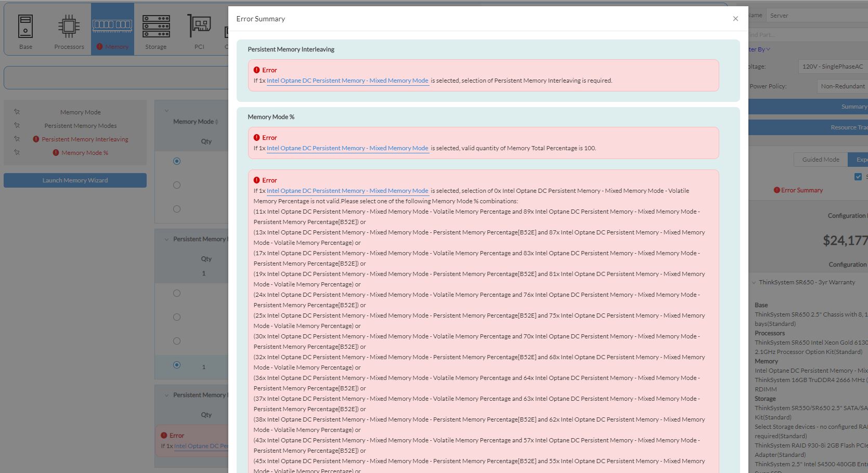Click the Launch Memory Wizard button

pyautogui.click(x=75, y=180)
